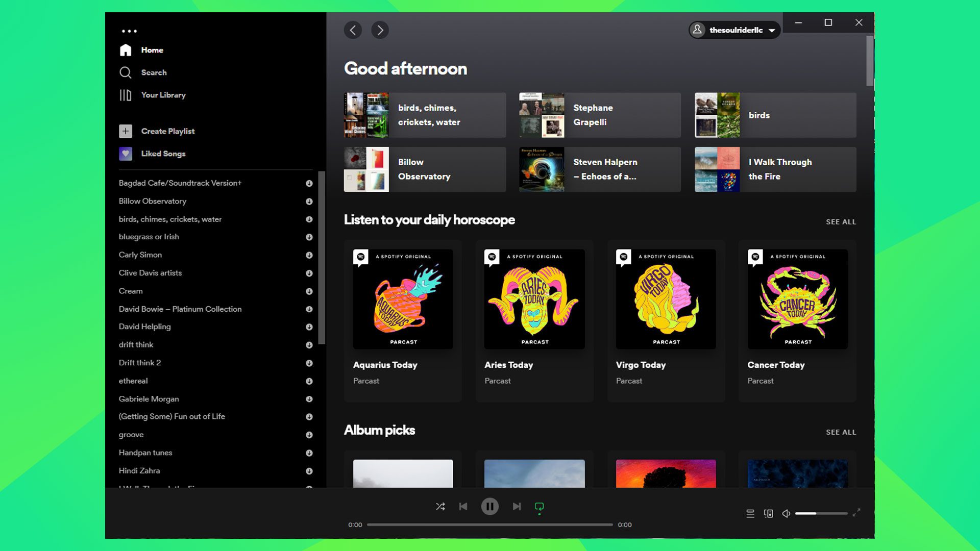Select the ethereal playlist
This screenshot has width=980, height=551.
click(x=133, y=381)
